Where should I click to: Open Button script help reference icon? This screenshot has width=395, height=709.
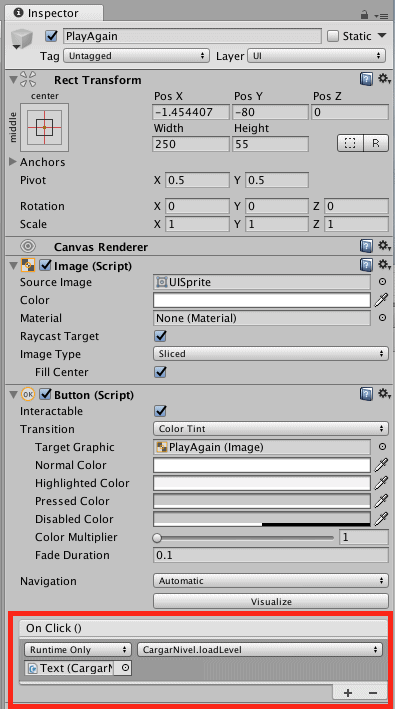(x=366, y=394)
